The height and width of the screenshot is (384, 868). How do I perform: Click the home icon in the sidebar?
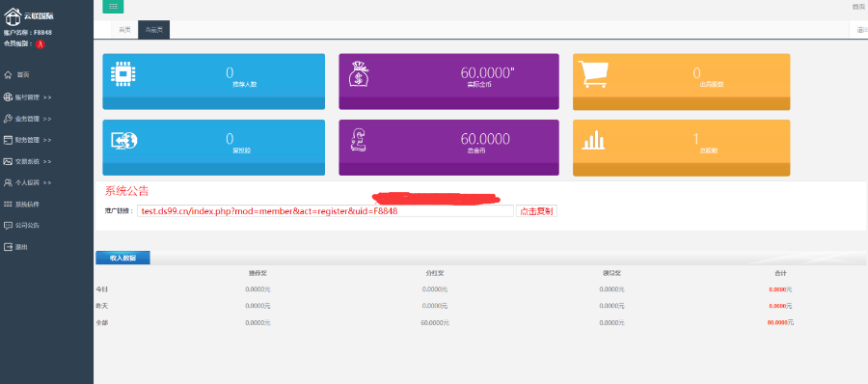tap(8, 75)
